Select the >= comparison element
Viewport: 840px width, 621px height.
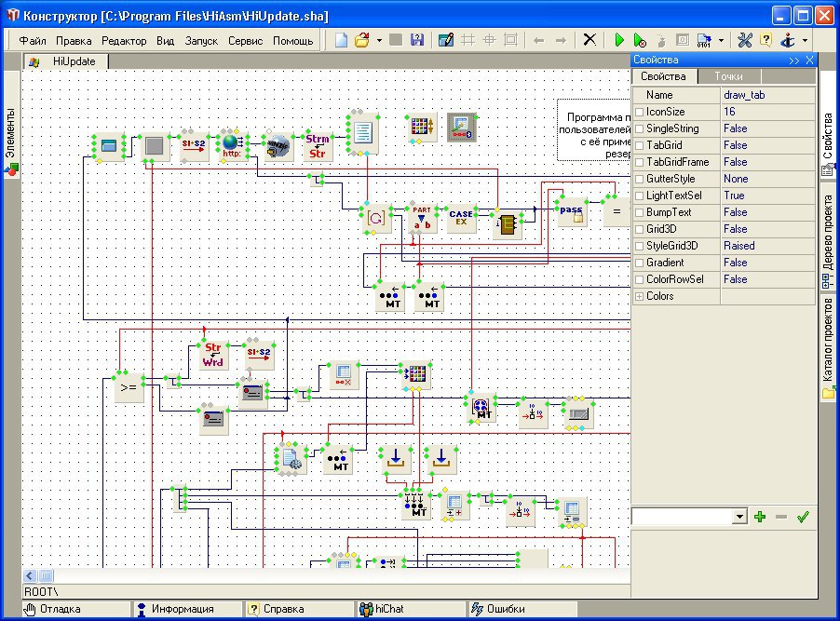point(129,387)
